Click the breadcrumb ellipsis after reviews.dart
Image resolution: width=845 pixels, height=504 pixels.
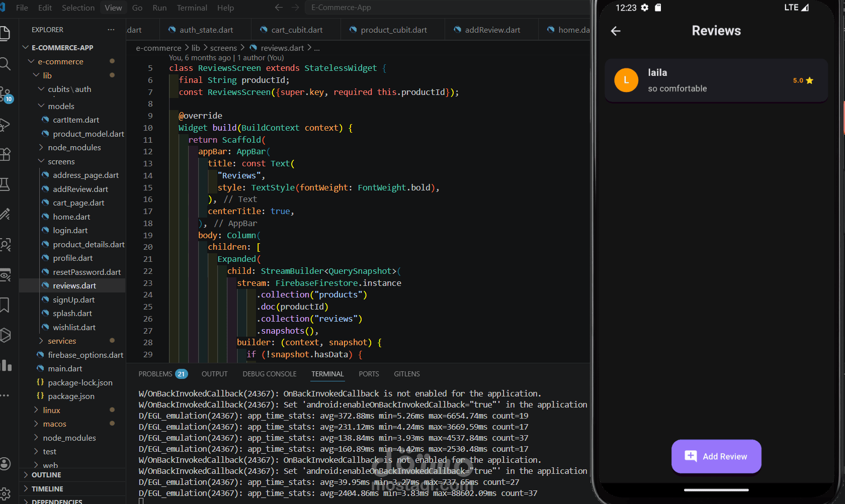coord(316,48)
